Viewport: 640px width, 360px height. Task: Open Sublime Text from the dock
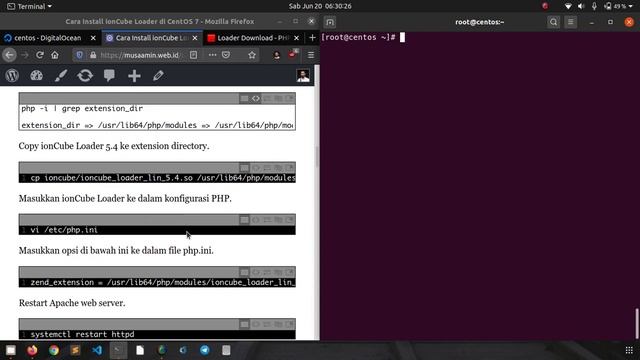[x=75, y=350]
